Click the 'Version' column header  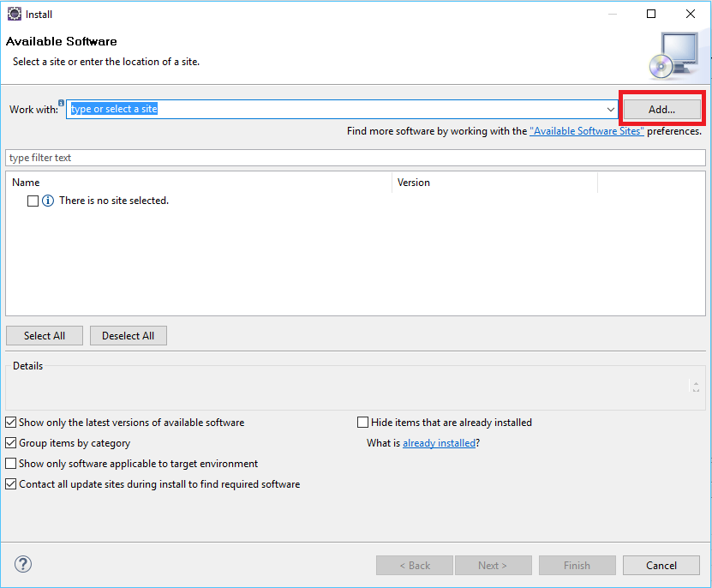point(414,183)
